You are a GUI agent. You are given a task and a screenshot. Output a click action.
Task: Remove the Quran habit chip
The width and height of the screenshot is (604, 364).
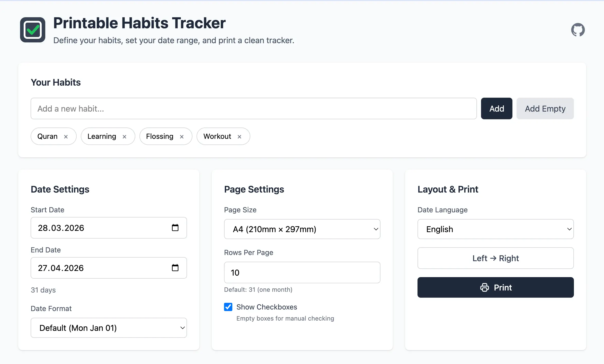click(66, 136)
